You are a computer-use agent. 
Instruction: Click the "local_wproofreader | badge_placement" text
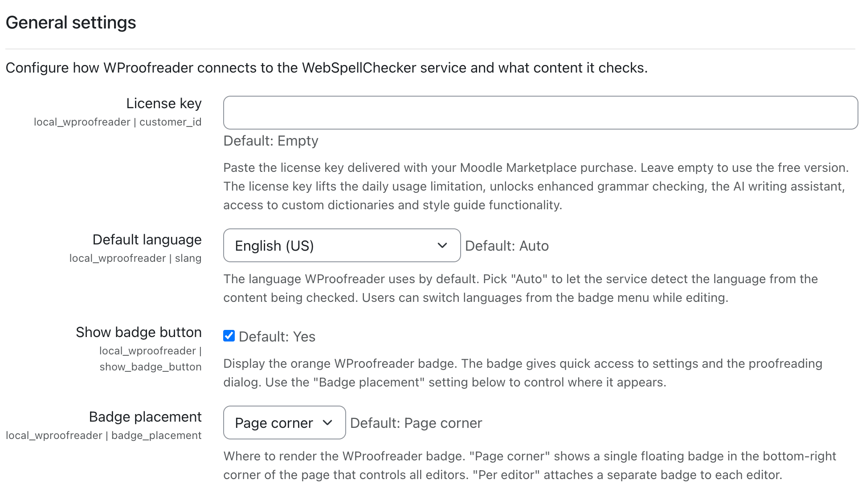(x=104, y=435)
